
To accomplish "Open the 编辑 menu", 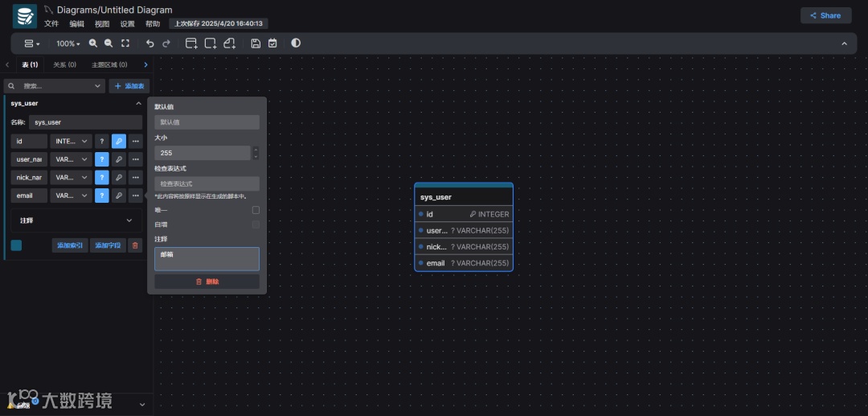I will [x=77, y=24].
